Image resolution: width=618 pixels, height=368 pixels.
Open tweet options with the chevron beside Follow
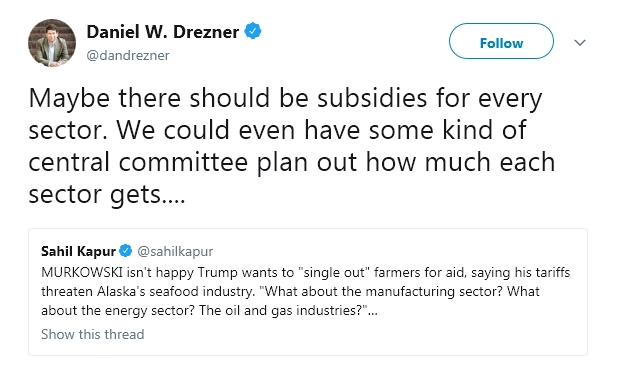point(580,42)
